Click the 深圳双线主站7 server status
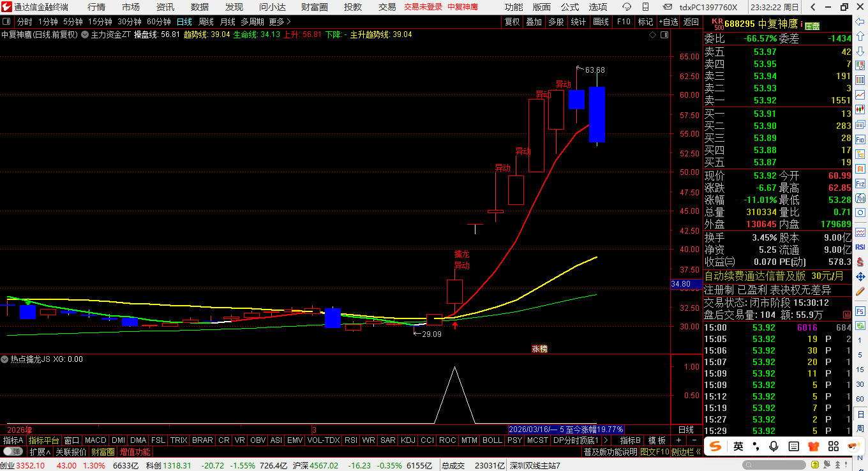This screenshot has height=471, width=868. pyautogui.click(x=535, y=466)
